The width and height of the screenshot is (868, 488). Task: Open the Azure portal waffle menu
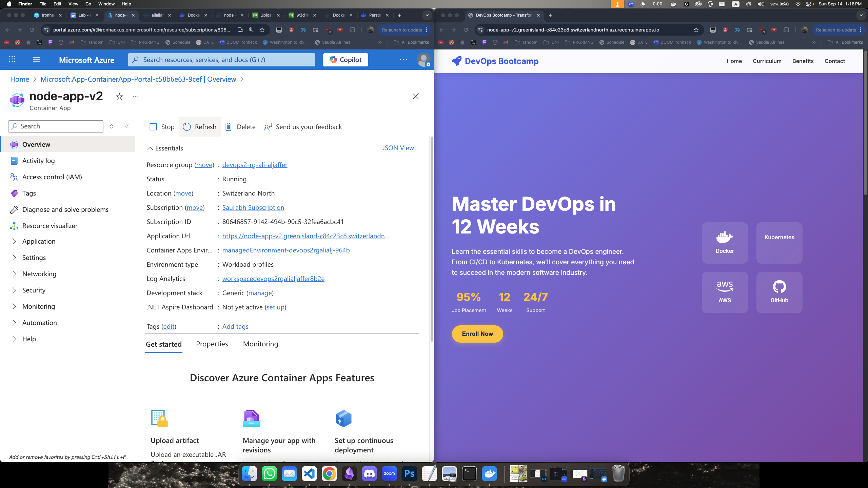12,59
